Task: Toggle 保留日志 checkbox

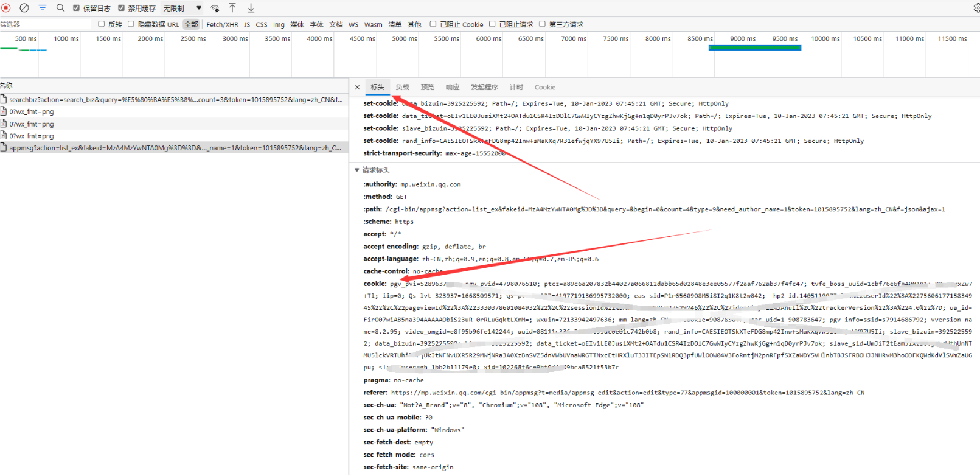Action: 76,8
